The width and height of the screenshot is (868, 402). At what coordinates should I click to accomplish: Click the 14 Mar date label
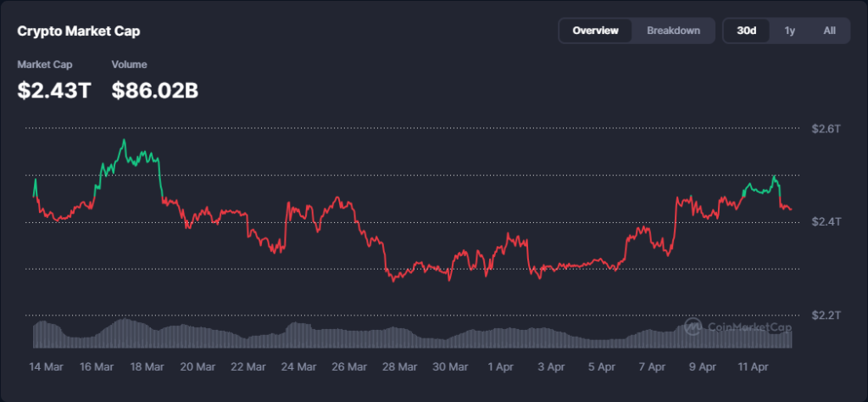[x=47, y=367]
